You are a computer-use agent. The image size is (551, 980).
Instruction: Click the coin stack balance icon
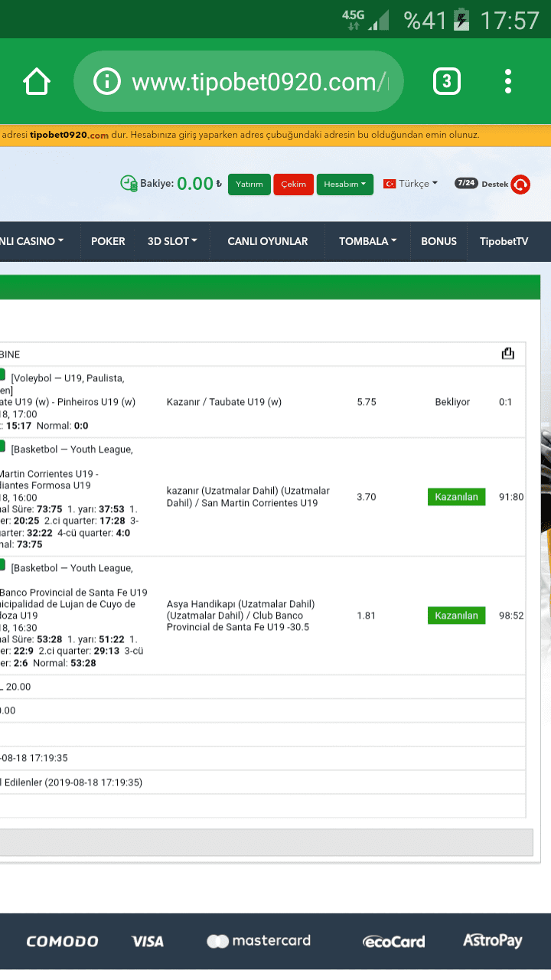(129, 183)
